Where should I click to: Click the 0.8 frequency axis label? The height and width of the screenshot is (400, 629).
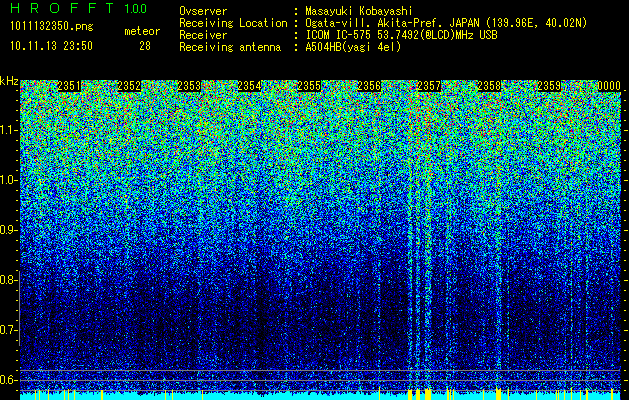tap(8, 280)
